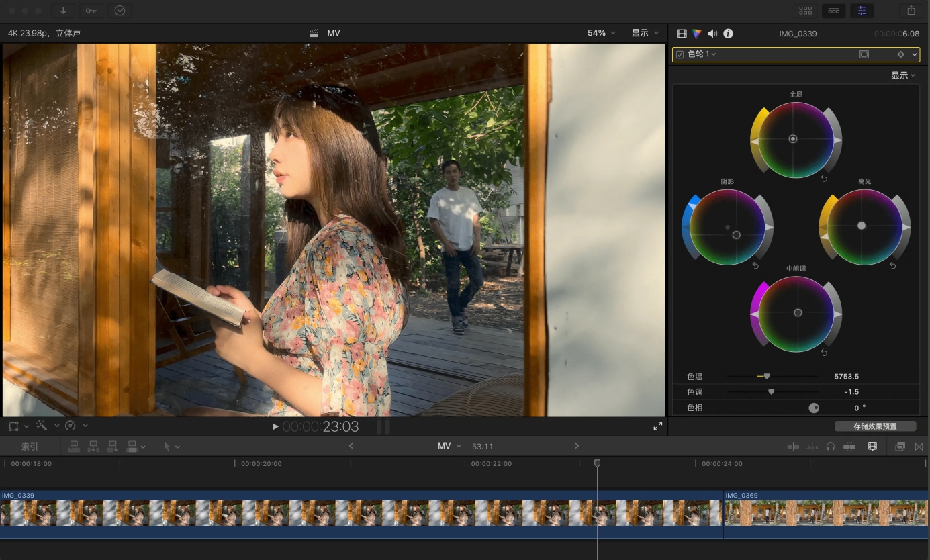This screenshot has height=560, width=930.
Task: Open the viewer 显示 options dropdown
Action: pos(645,33)
